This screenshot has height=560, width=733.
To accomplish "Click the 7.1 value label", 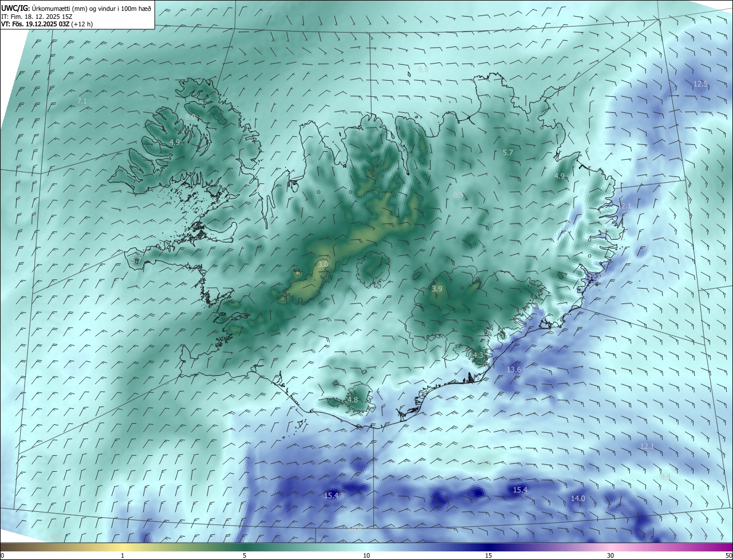I will click(x=82, y=101).
